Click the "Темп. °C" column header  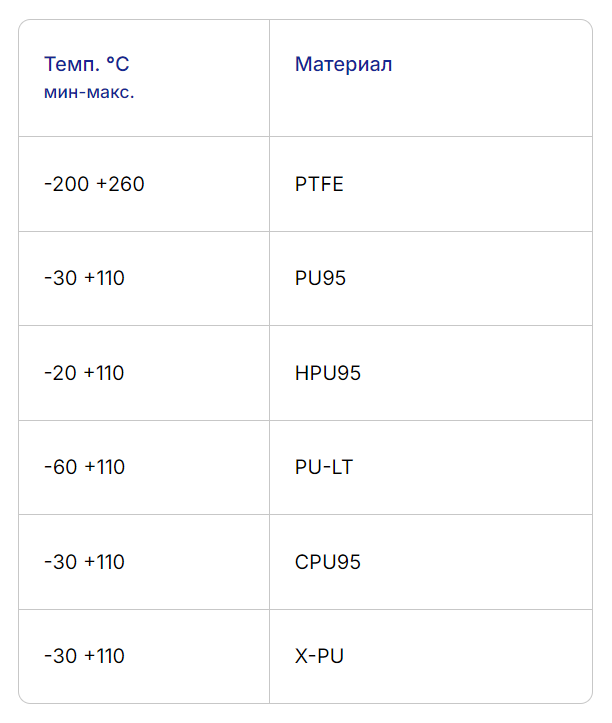(x=86, y=65)
